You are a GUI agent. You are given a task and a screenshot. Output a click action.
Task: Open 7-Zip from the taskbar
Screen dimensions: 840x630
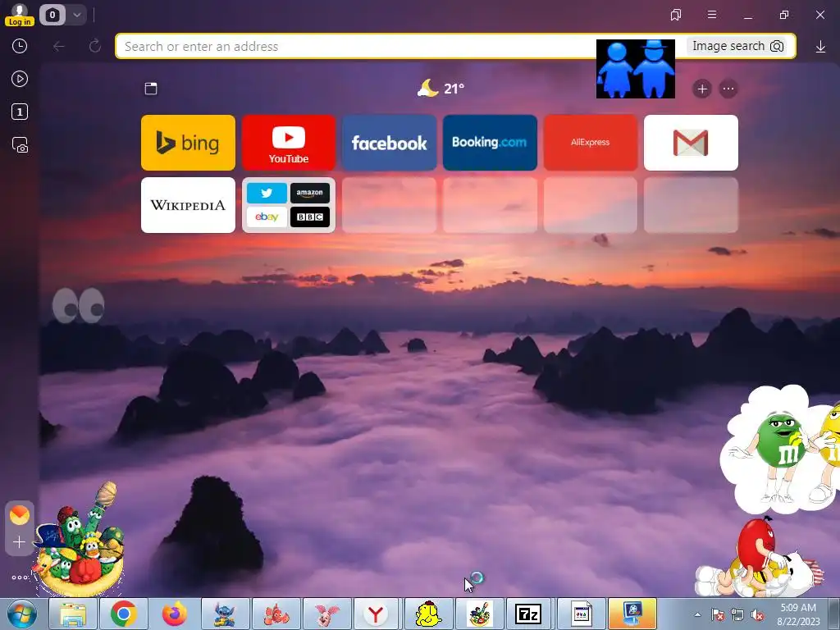pos(528,614)
